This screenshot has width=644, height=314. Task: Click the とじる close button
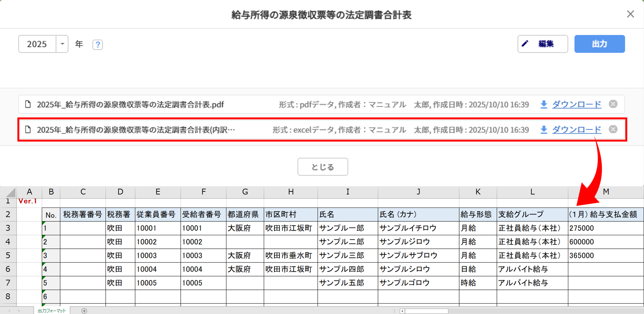click(x=323, y=167)
